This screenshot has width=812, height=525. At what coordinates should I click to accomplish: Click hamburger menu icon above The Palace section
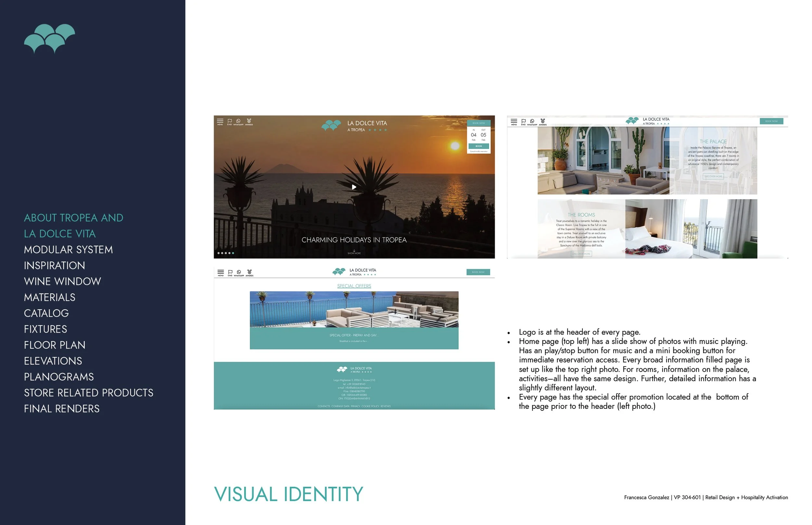click(x=514, y=121)
